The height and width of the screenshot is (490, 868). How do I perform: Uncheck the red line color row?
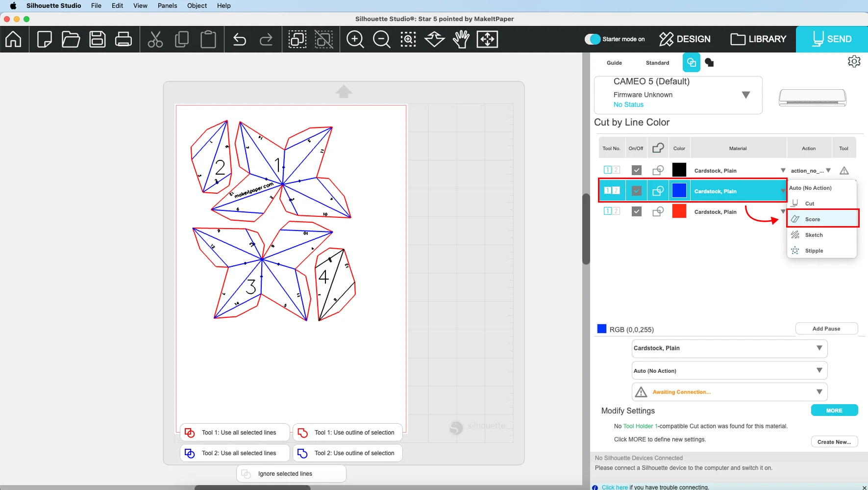tap(637, 211)
